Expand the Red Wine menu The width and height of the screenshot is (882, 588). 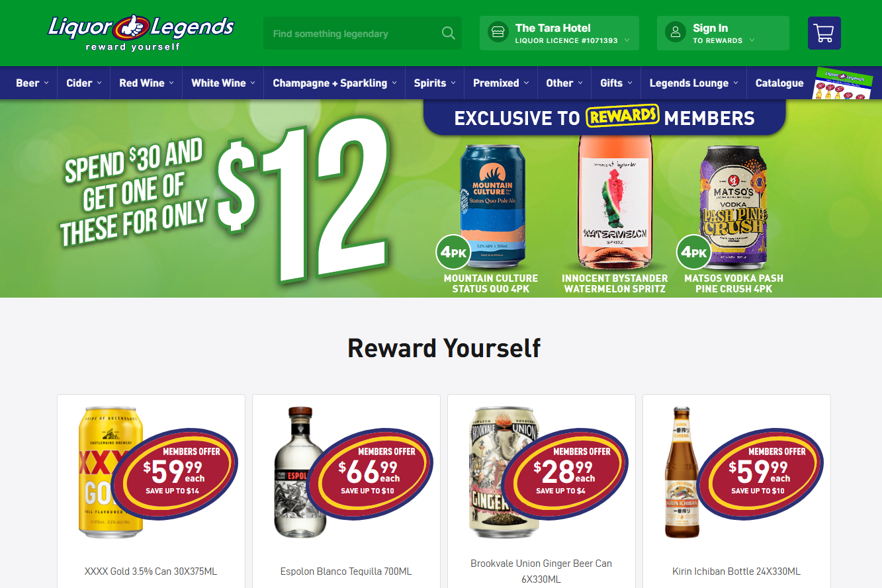point(146,83)
